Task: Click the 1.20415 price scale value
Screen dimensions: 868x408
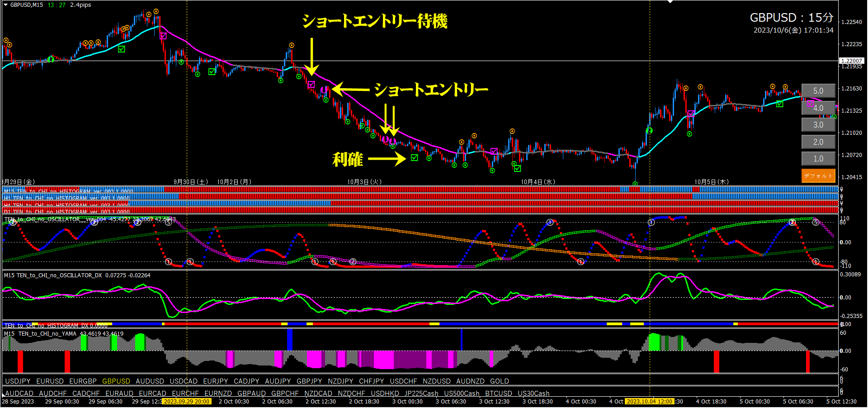Action: pos(852,177)
